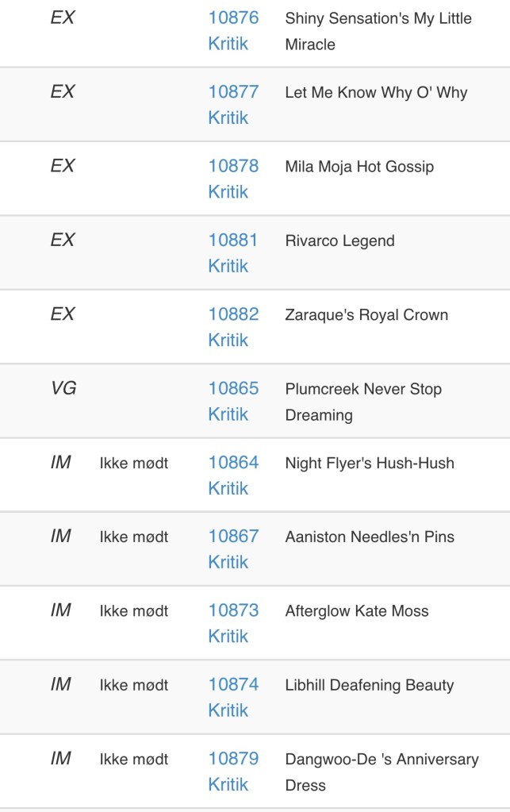Click the Kritik link under 10867

[x=228, y=563]
